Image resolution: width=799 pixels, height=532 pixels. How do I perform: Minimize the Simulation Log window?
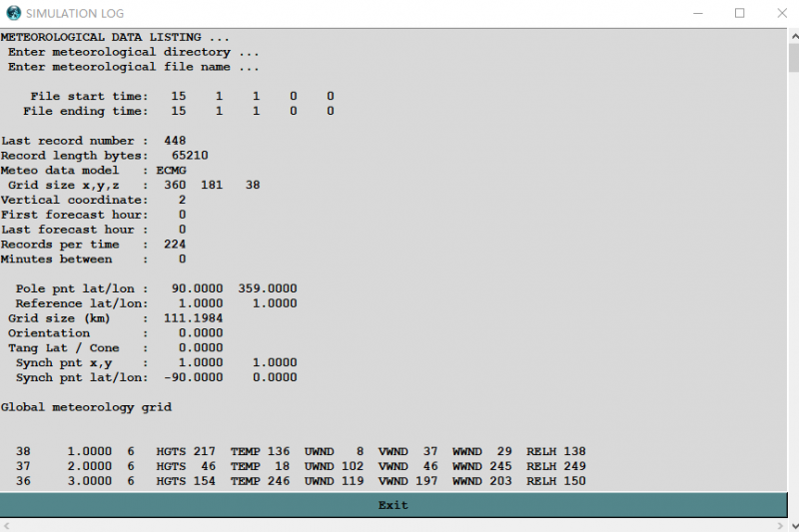(694, 13)
